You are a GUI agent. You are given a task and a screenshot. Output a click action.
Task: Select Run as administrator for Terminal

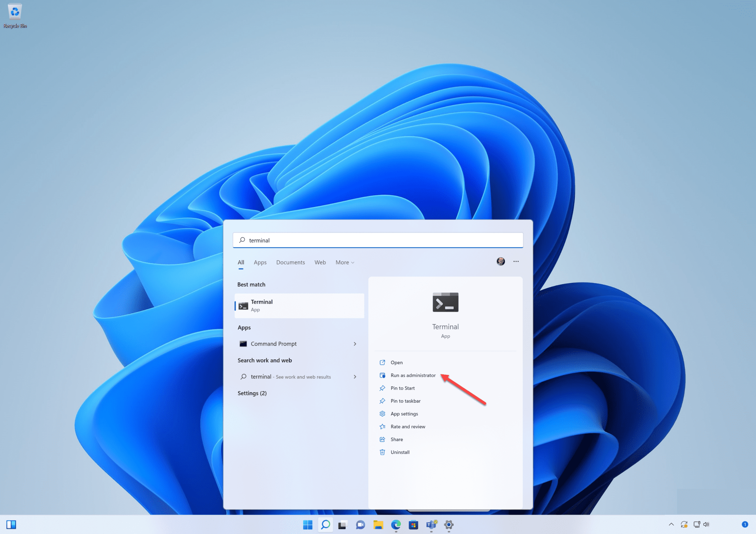(413, 375)
